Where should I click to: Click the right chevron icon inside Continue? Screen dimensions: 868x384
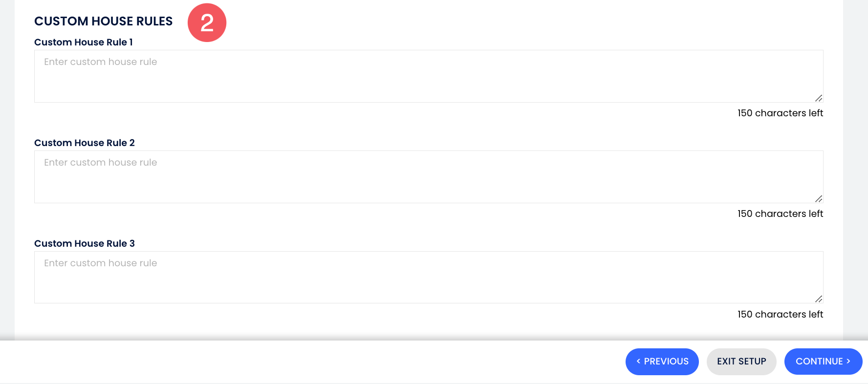tap(848, 361)
